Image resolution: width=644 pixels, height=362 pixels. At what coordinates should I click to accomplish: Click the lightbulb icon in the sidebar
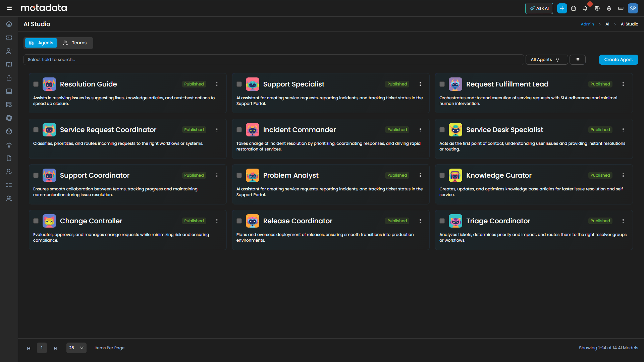click(9, 145)
